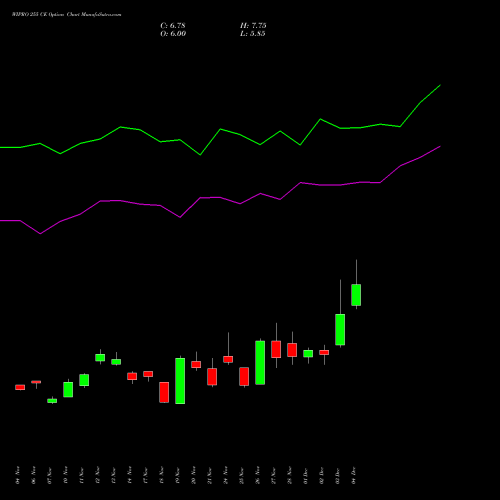This screenshot has height=500, width=500.
Task: Click the tall green candle for 19 Nov
Action: (180, 381)
